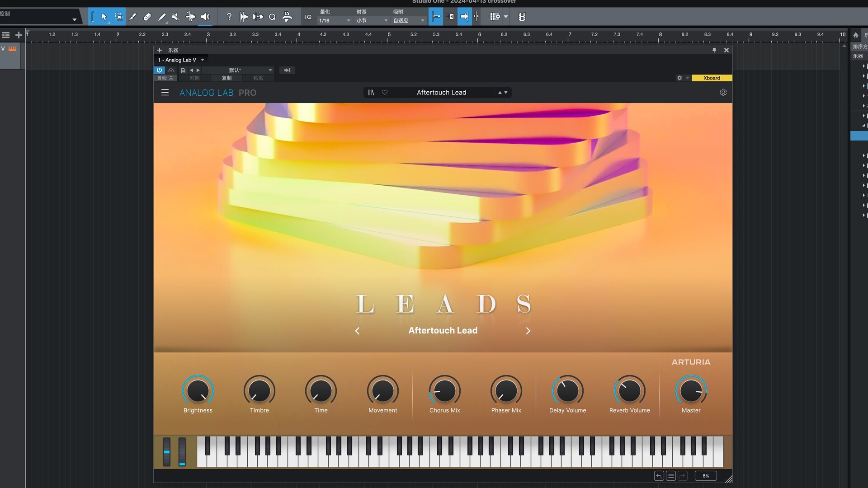Select the Range selection tool
The image size is (868, 488).
118,17
